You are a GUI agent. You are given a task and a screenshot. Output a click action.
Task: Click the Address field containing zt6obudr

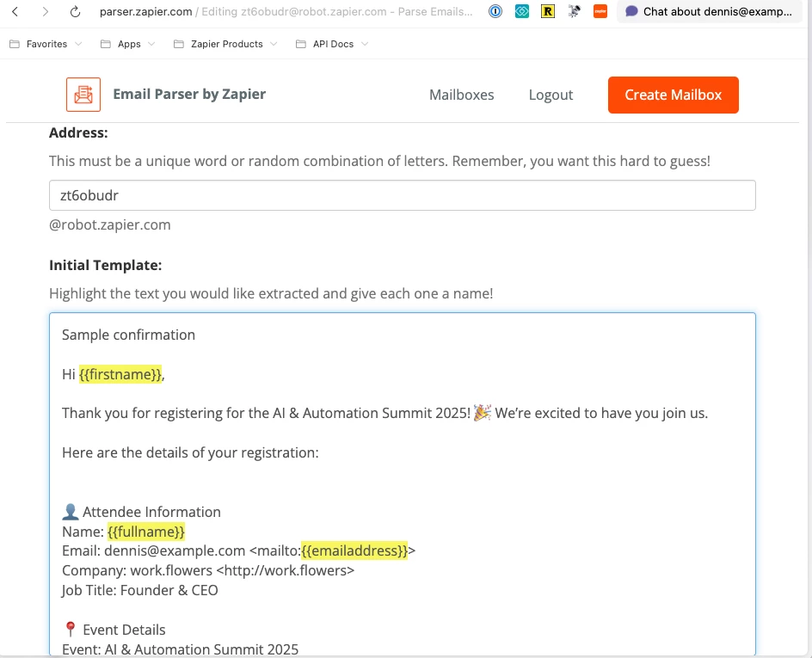403,195
